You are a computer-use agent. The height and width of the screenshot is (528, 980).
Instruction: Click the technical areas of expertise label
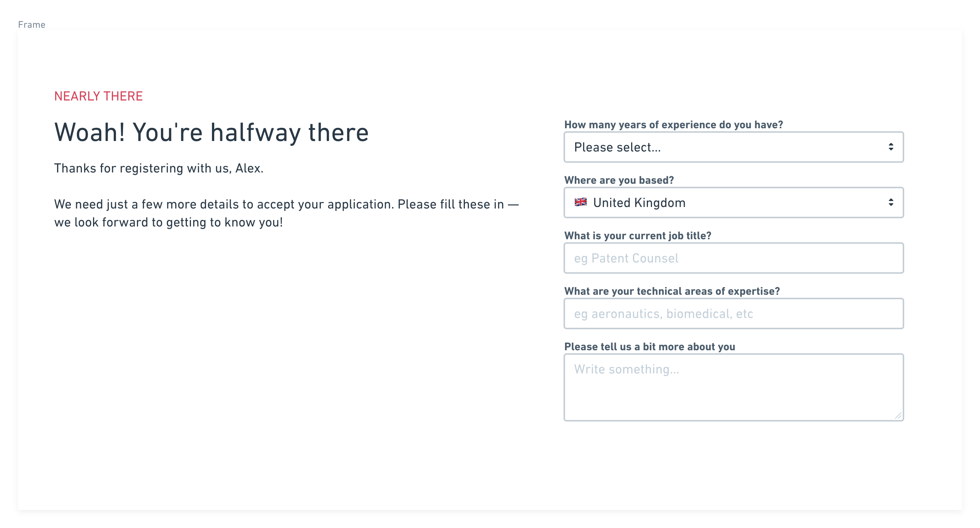[x=672, y=291]
